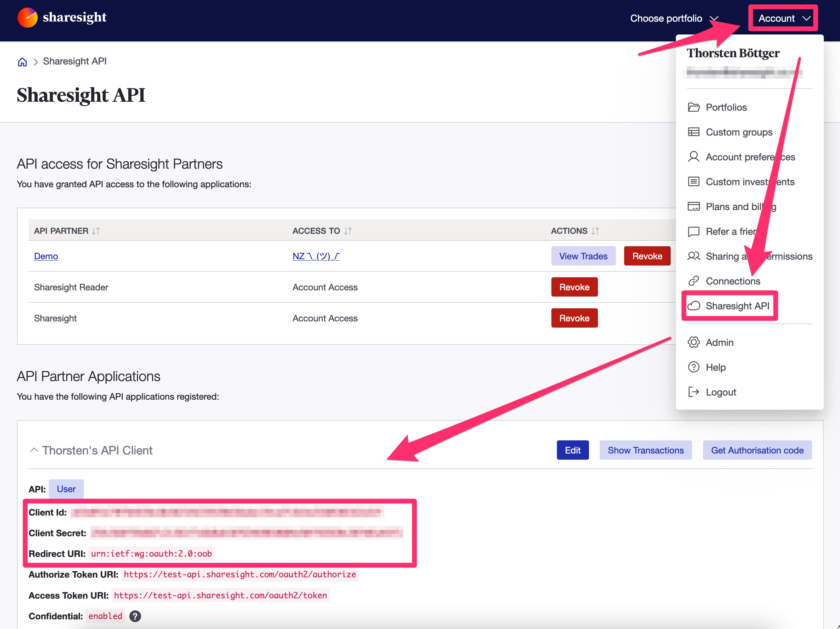Click the Refer a friend speech icon

tap(694, 232)
